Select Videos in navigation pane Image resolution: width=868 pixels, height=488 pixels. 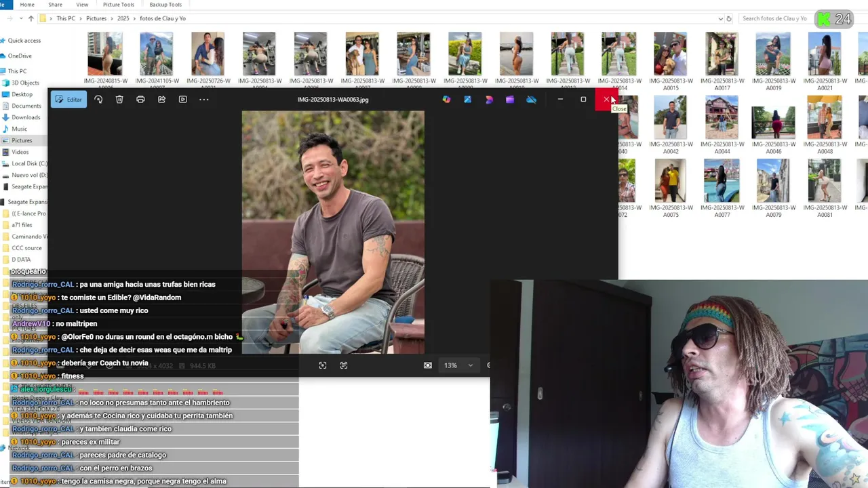[20, 152]
